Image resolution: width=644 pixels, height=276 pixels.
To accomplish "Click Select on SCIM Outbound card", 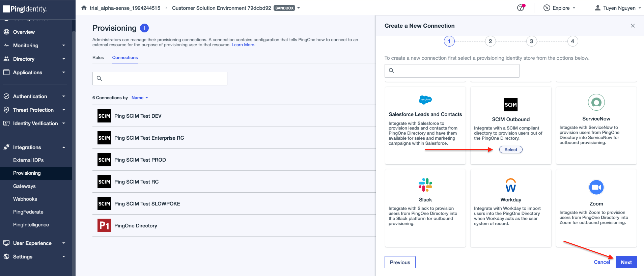I will click(x=511, y=149).
